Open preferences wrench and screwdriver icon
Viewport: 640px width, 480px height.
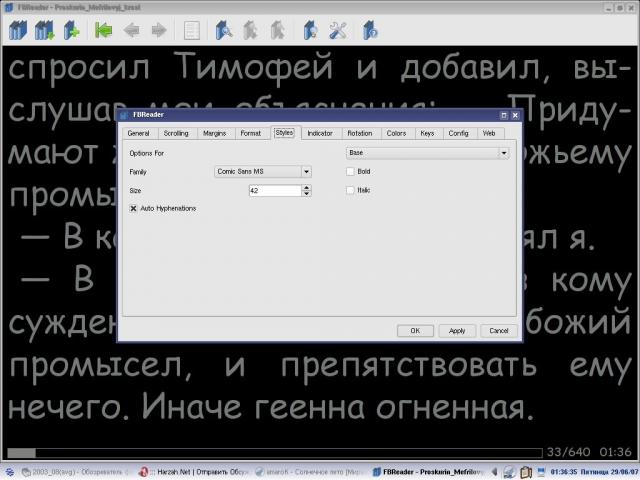(x=338, y=30)
